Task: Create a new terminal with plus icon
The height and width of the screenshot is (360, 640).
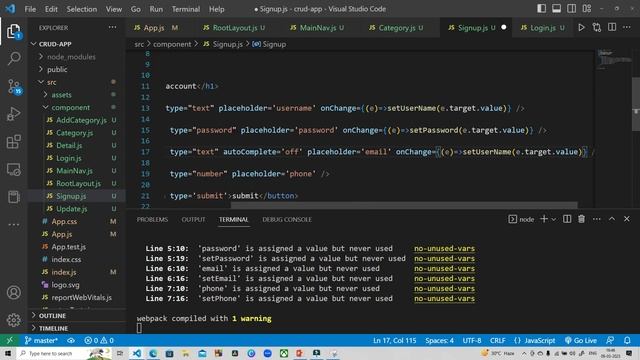Action: coord(544,219)
